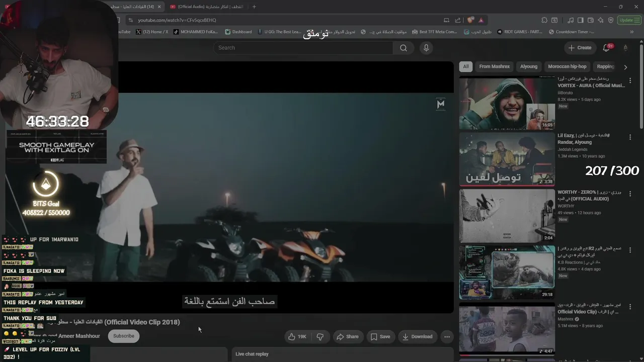Open the توصل لغين Lil Eazy thumbnail

[507, 159]
